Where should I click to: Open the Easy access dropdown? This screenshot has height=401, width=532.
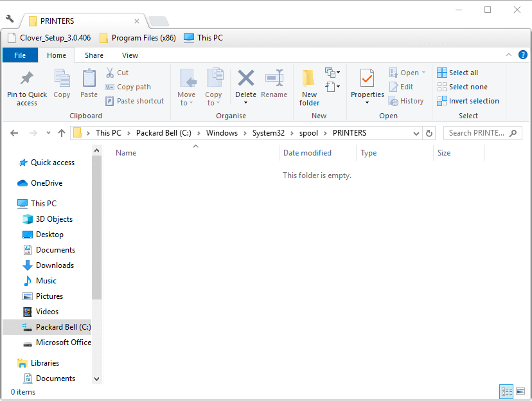[333, 87]
